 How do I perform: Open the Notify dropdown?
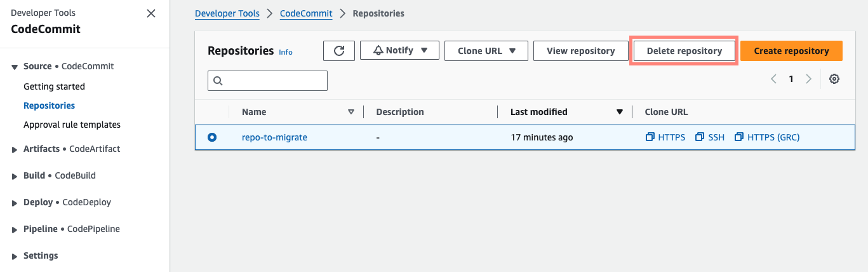tap(399, 51)
